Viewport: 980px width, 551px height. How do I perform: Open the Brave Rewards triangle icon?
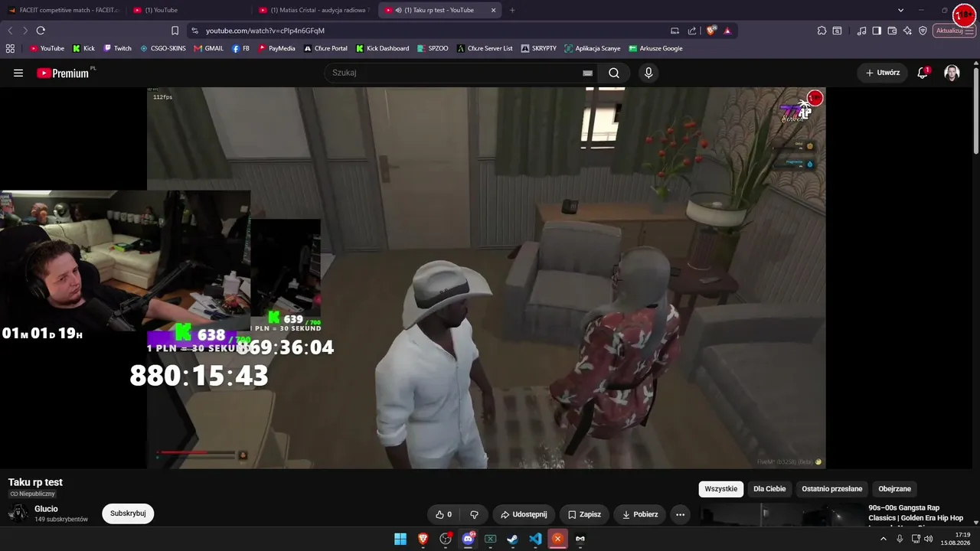[727, 31]
